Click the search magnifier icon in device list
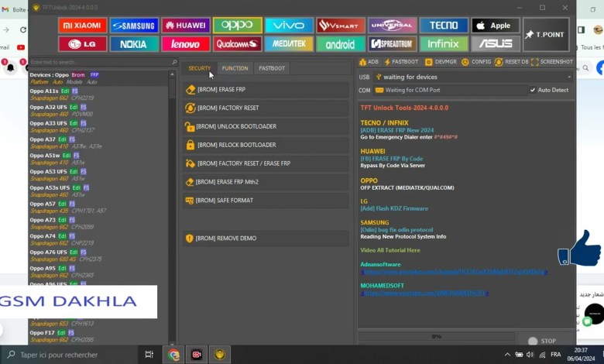 (x=174, y=62)
